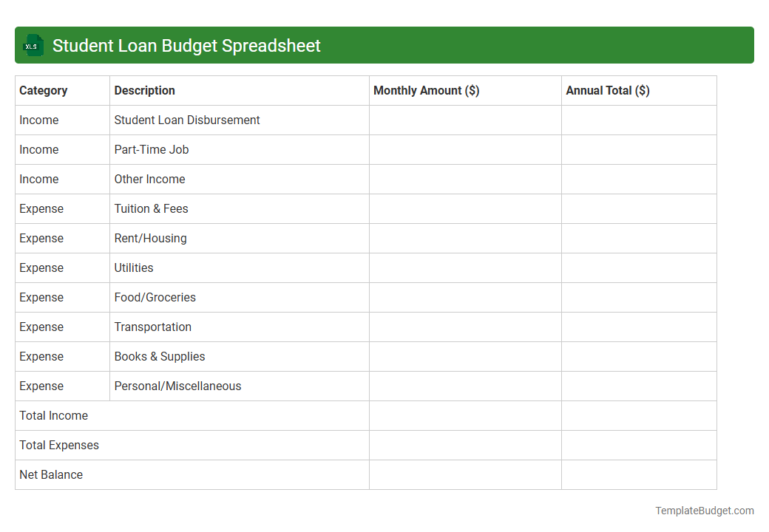This screenshot has width=769, height=532.
Task: Click the Transportation expense cell
Action: [153, 327]
